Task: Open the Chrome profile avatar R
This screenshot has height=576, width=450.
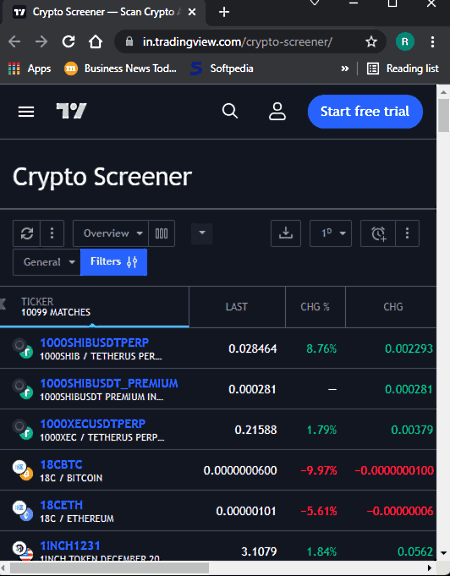Action: tap(405, 42)
